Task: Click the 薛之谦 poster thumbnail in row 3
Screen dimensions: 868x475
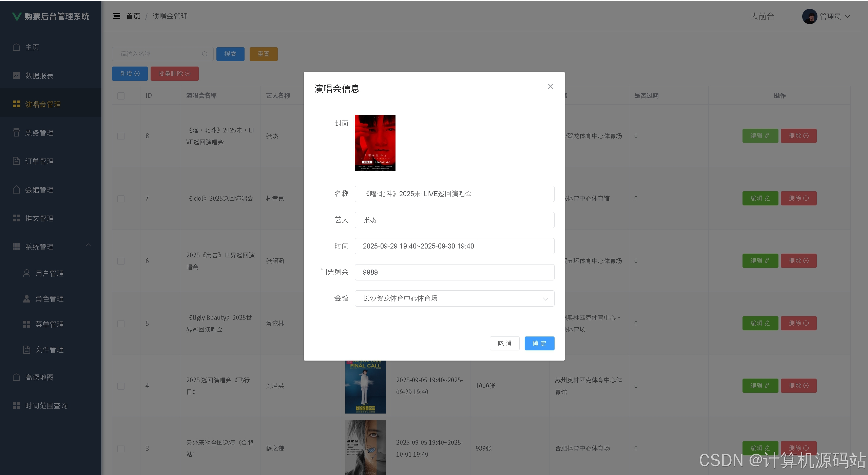Action: 366,447
